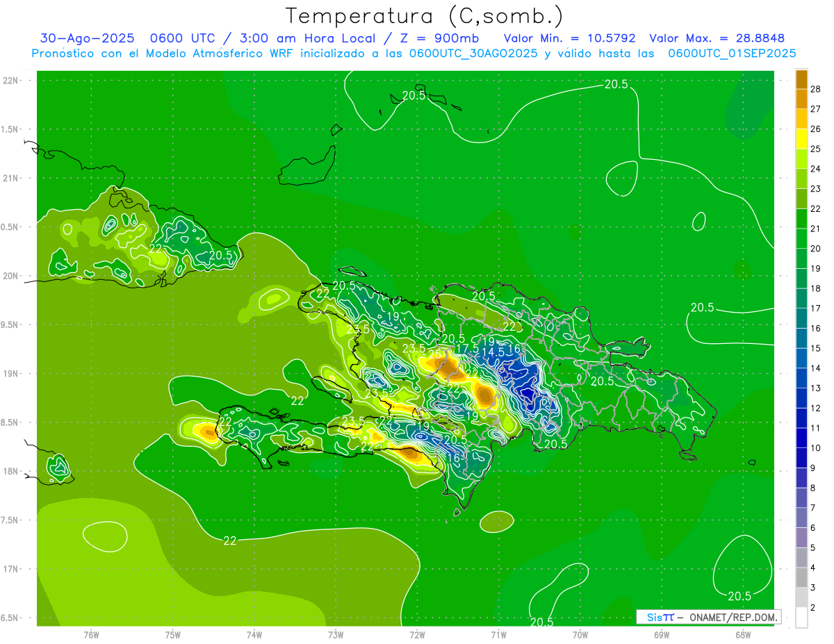Click the "21N" latitude axis label
Screen dimensions: 834x644
click(x=10, y=178)
